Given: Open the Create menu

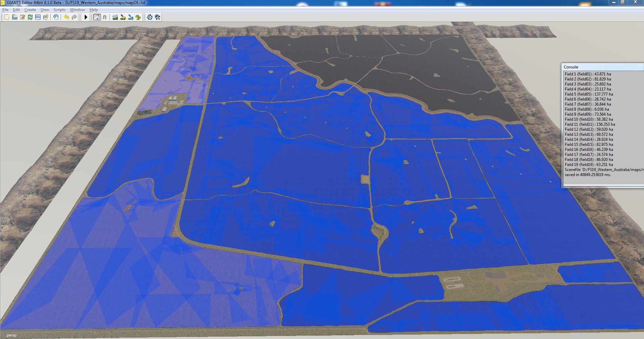Looking at the screenshot, I should tap(30, 10).
